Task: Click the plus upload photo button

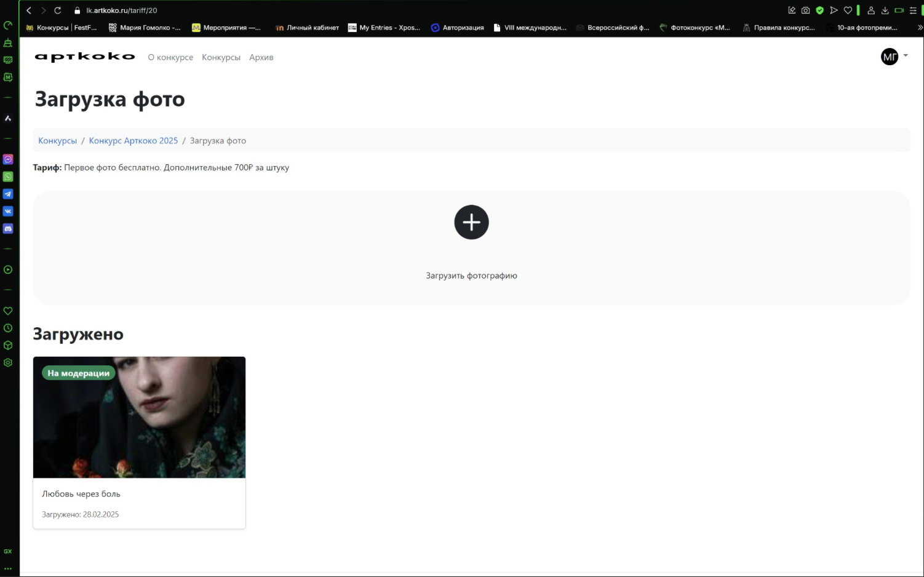Action: point(472,222)
